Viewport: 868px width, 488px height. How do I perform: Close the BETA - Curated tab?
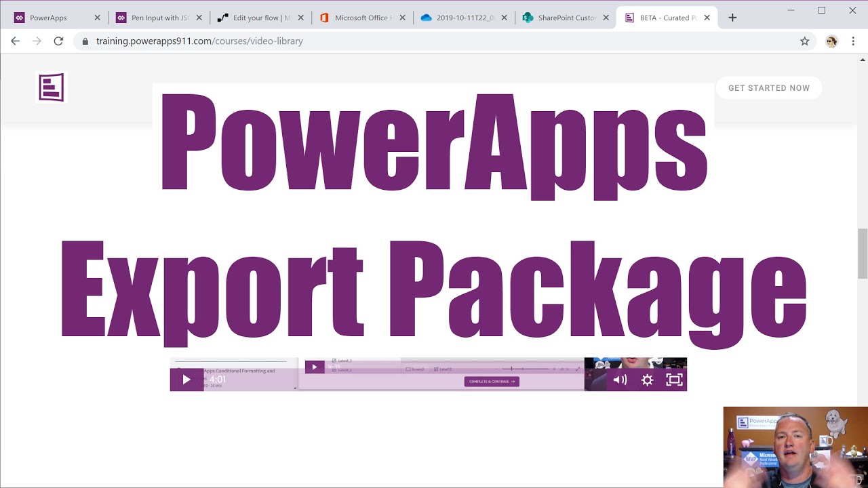pyautogui.click(x=707, y=18)
